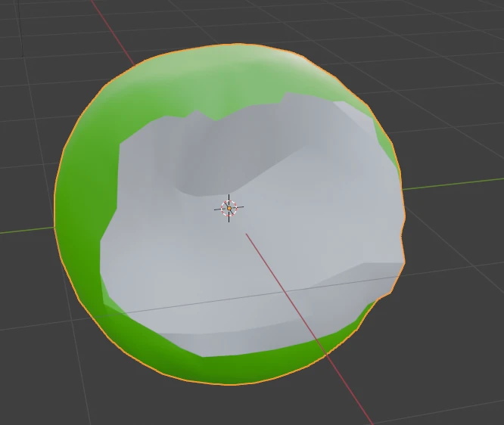Click the bright green bottom rim of the sphere

[250, 367]
